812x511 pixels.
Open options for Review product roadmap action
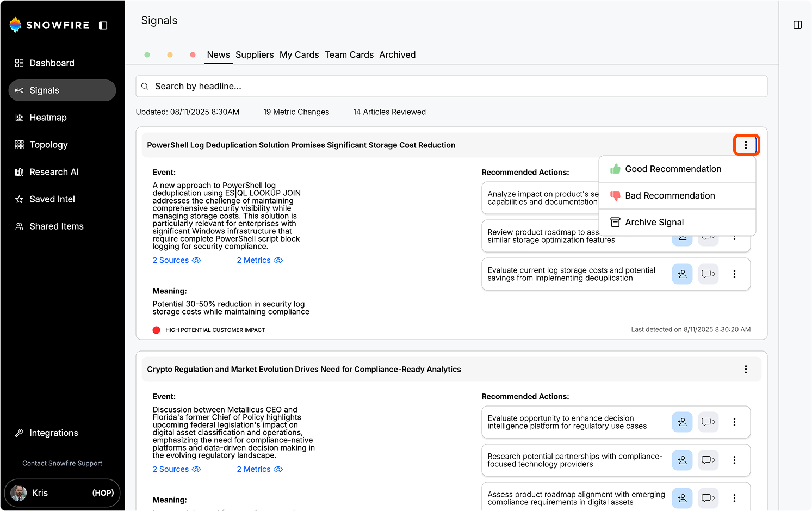click(x=735, y=239)
